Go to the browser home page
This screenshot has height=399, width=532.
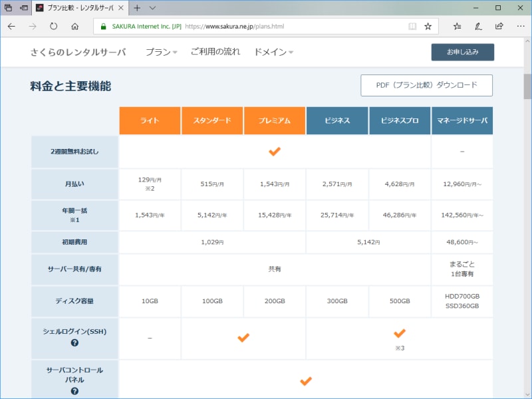74,27
